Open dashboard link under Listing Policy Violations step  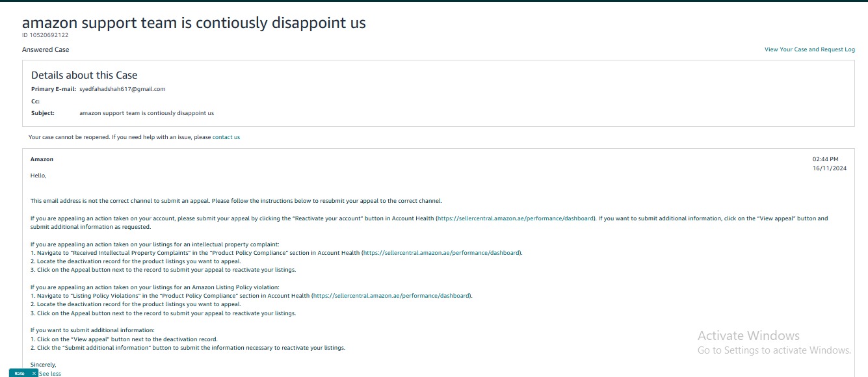[x=391, y=296]
